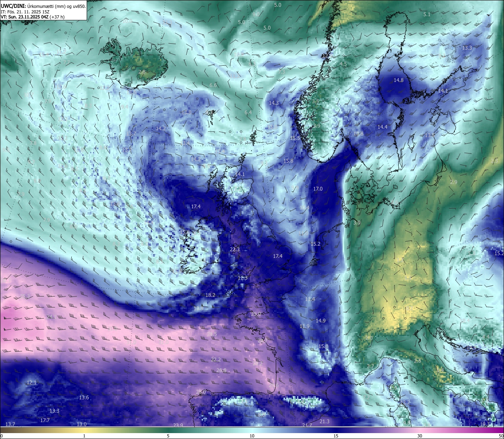Click the initial time line "IT: Fös. 21. 11. 2025 15Z"
The width and height of the screenshot is (504, 439).
point(26,12)
